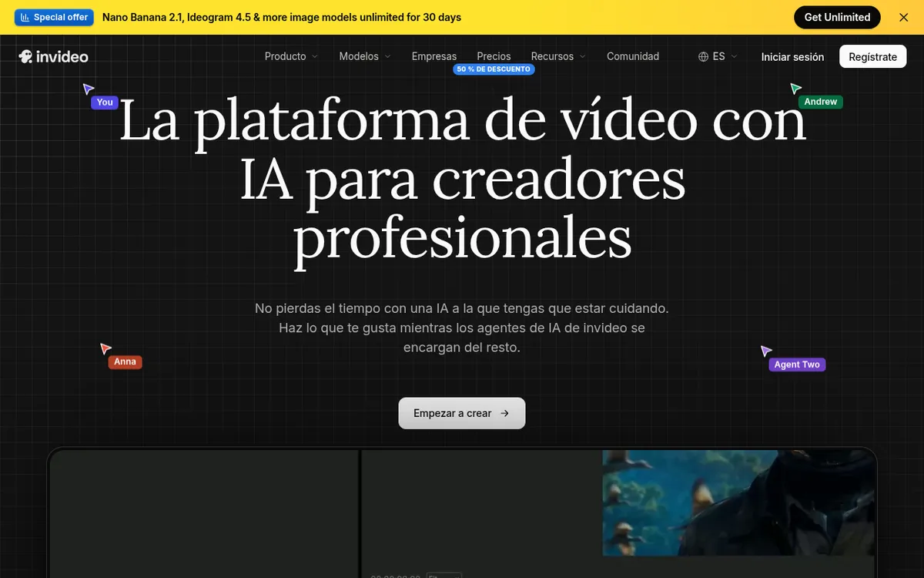Expand the Modelos menu
The image size is (924, 578).
pyautogui.click(x=365, y=56)
